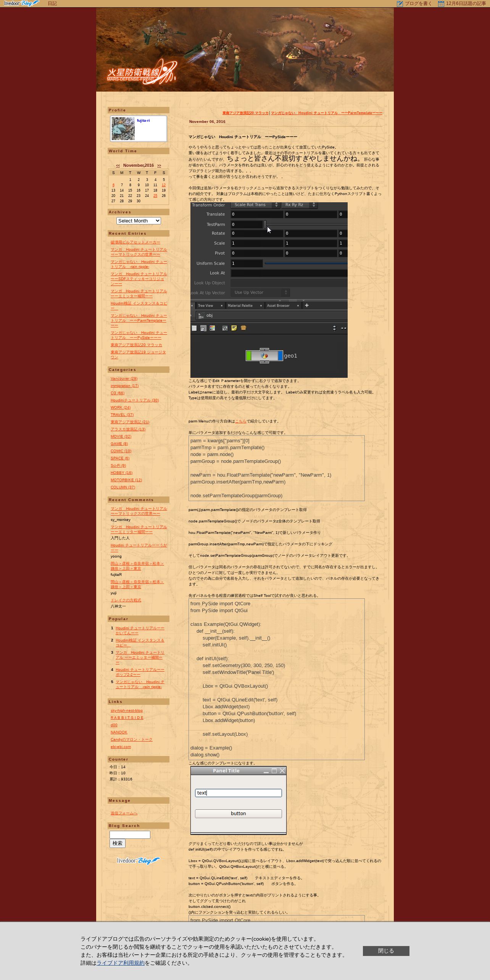Open the R A B B I T S I D E link
Screen dimensions: 490x980
(x=127, y=718)
